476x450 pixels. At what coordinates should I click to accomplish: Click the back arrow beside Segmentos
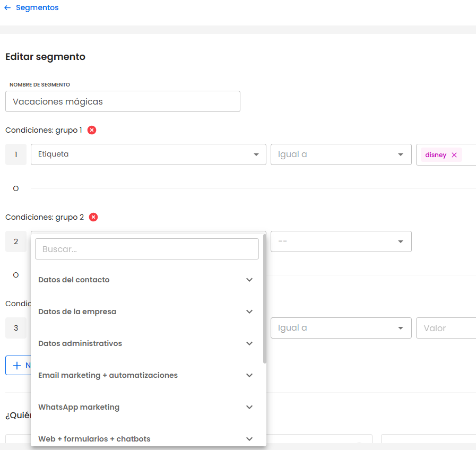click(7, 8)
